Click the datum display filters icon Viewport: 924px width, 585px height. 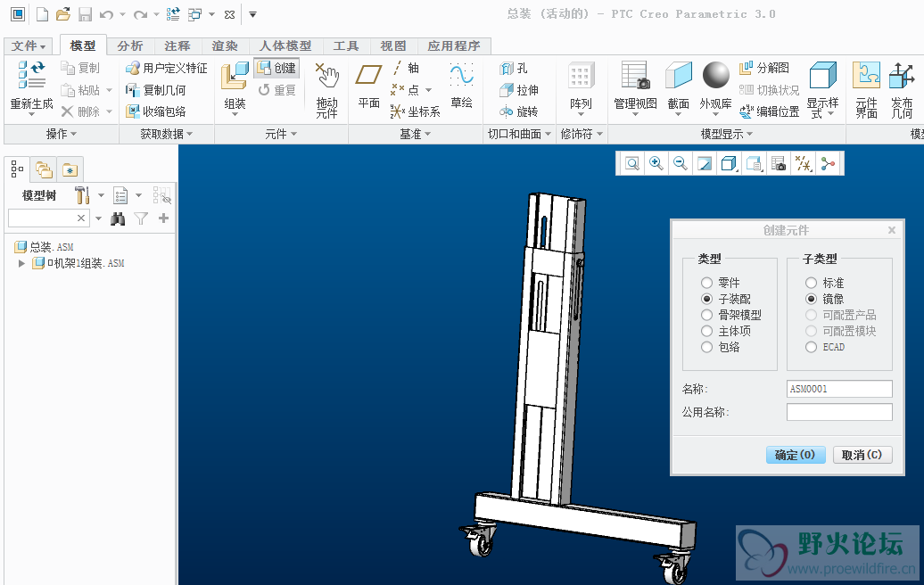tap(804, 164)
